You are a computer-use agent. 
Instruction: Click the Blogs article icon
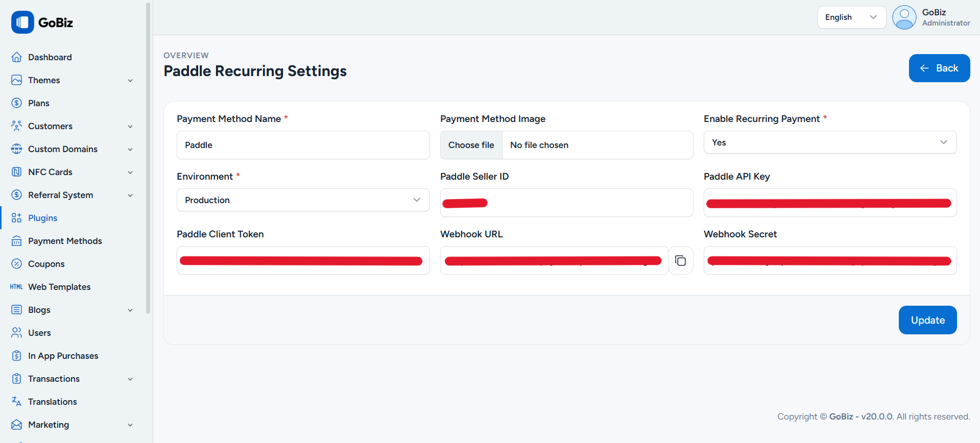point(17,310)
